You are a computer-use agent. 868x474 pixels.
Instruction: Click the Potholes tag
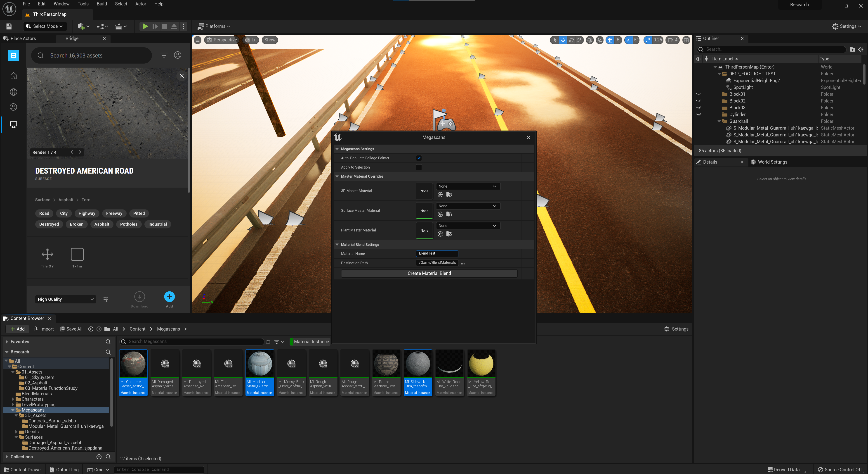[x=129, y=224]
